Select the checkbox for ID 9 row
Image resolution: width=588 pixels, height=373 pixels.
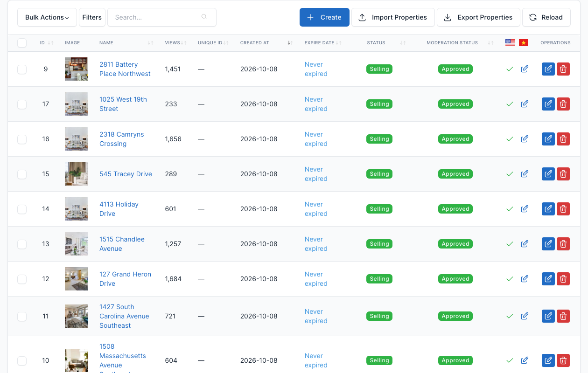click(x=22, y=69)
